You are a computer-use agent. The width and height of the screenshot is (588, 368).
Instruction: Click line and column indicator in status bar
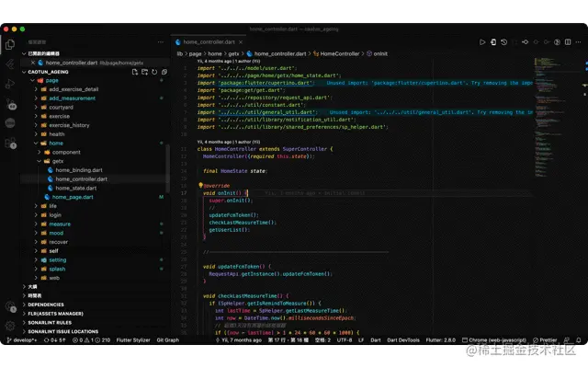click(288, 339)
